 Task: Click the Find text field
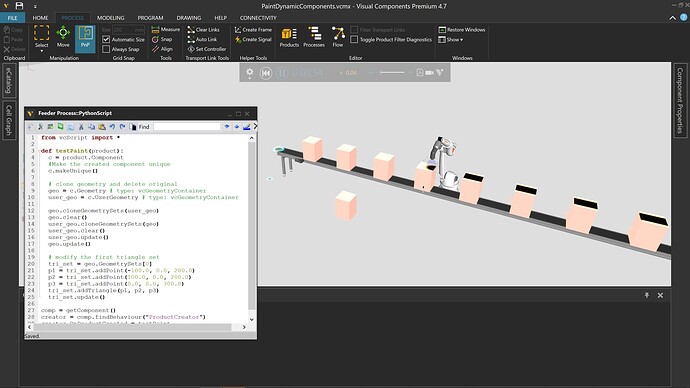pyautogui.click(x=187, y=127)
